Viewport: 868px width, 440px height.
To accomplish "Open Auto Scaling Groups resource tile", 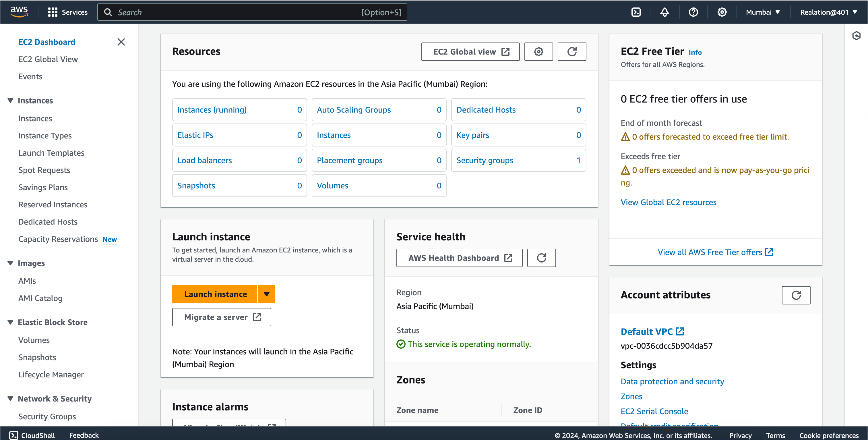I will click(379, 110).
